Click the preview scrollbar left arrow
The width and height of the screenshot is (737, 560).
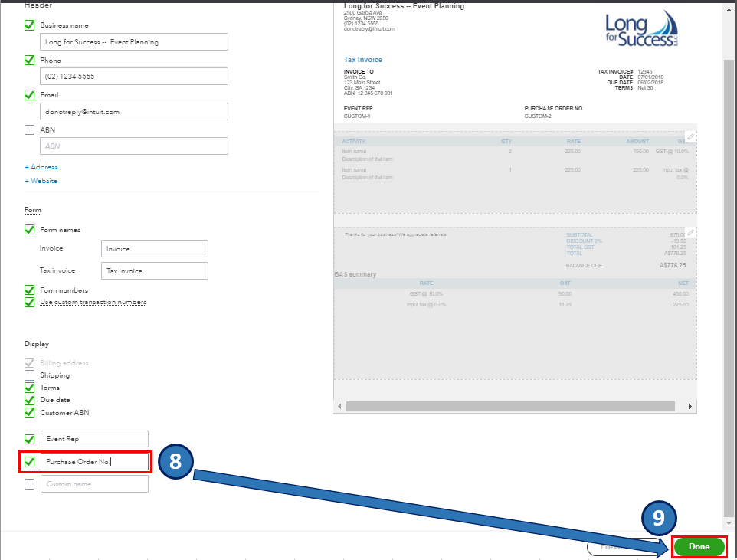(x=340, y=406)
